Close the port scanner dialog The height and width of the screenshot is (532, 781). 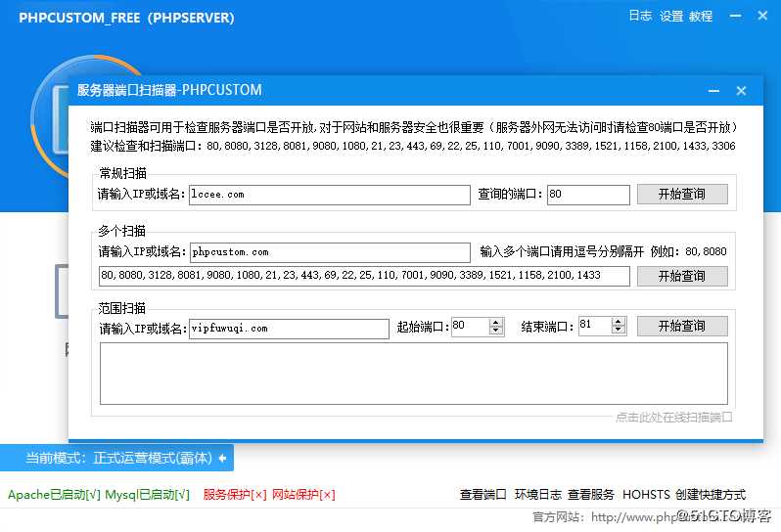click(741, 91)
